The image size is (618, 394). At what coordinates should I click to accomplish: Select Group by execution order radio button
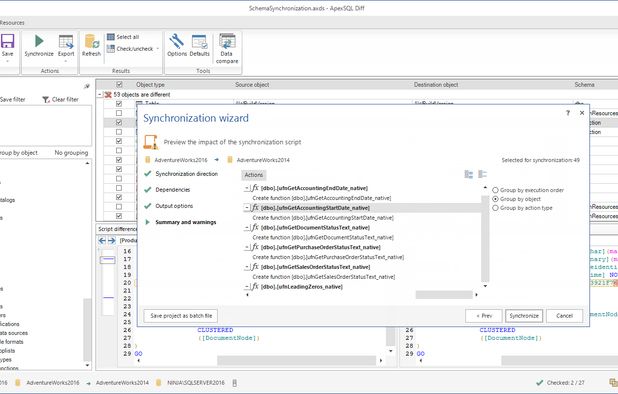tap(495, 190)
